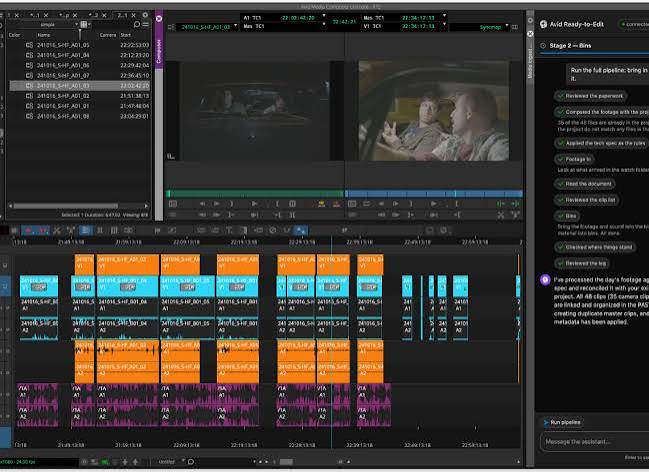Click the blue highlighted icon right of timeline toolbar tools
649x472 pixels.
301,230
